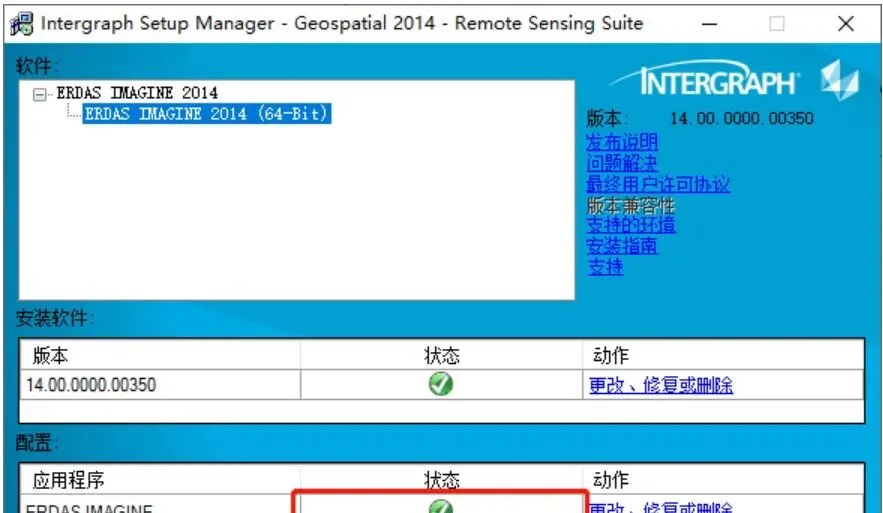Select ERDAS IMAGINE 2014 (64-Bit) tree item

[x=207, y=113]
